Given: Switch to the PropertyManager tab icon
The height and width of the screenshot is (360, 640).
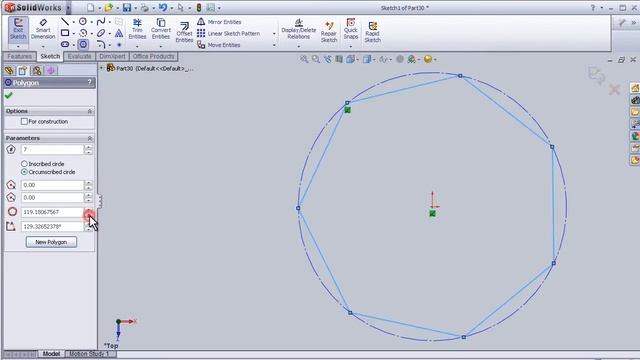Looking at the screenshot, I should [23, 71].
